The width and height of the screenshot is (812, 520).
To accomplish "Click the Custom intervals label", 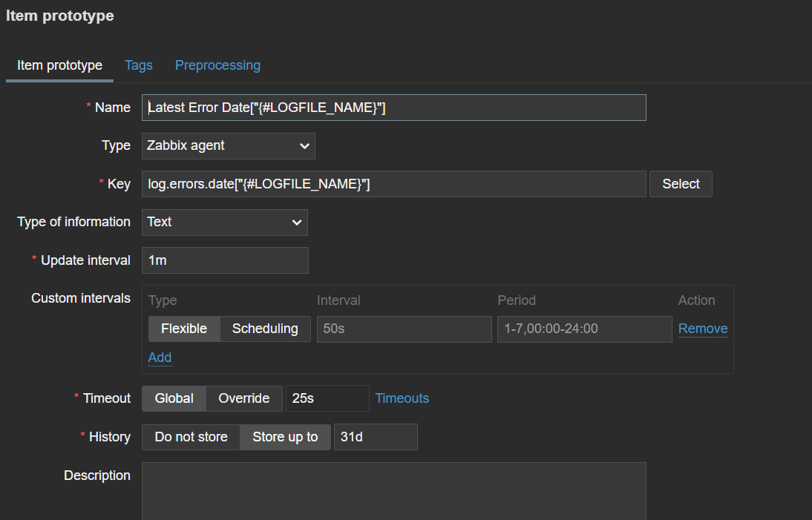I will coord(81,298).
